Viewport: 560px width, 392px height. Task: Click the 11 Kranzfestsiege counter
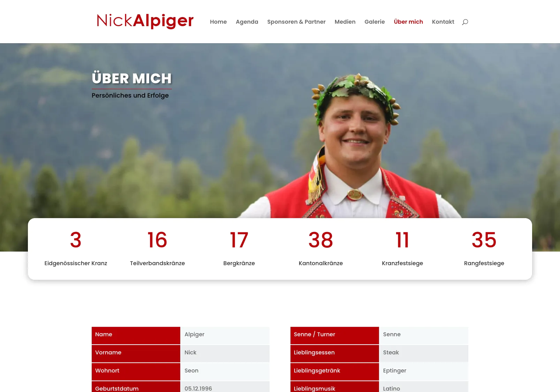[402, 248]
